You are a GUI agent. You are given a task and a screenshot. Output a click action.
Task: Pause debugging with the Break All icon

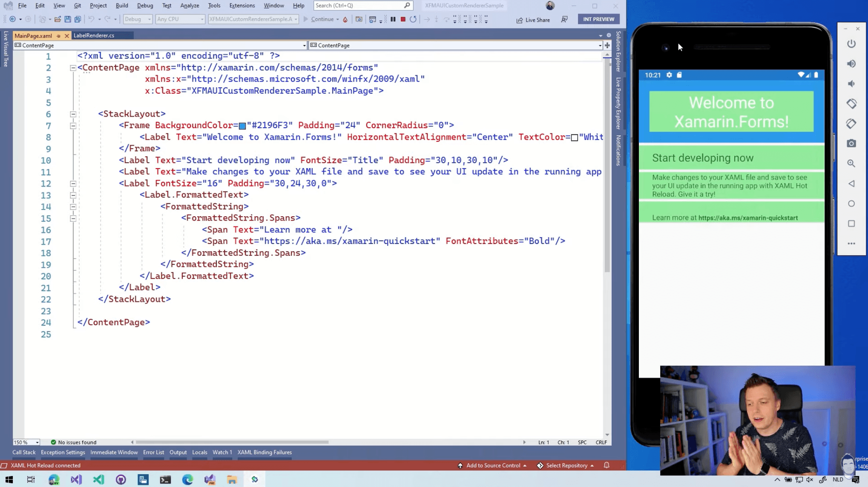393,19
